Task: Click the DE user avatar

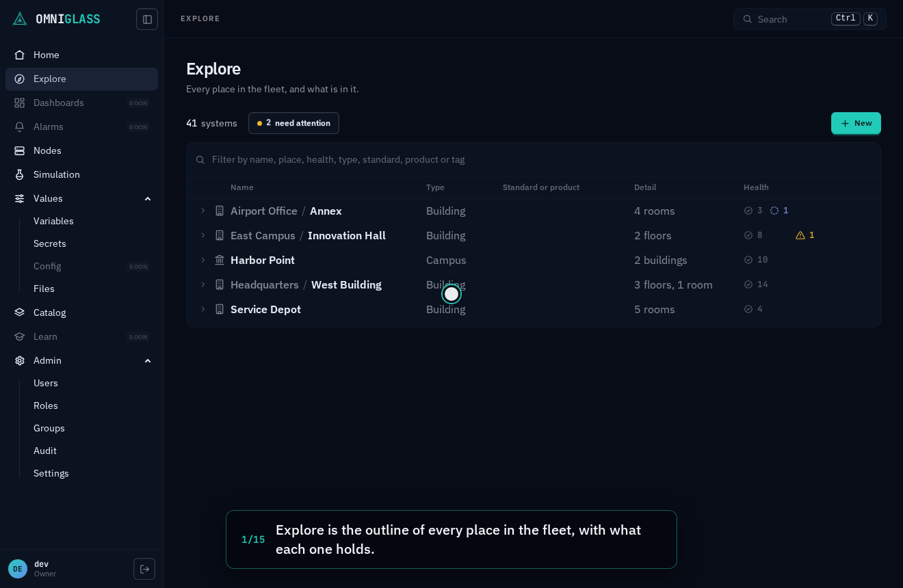Action: pos(18,569)
